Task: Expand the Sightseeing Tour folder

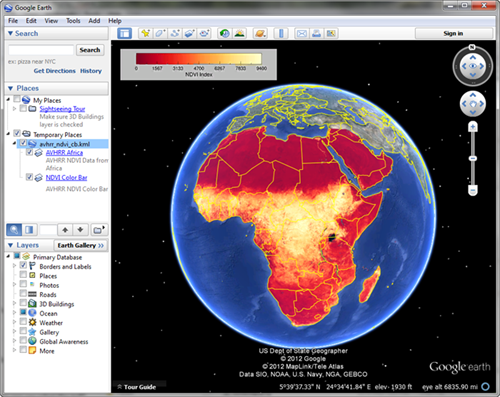Action: (14, 109)
